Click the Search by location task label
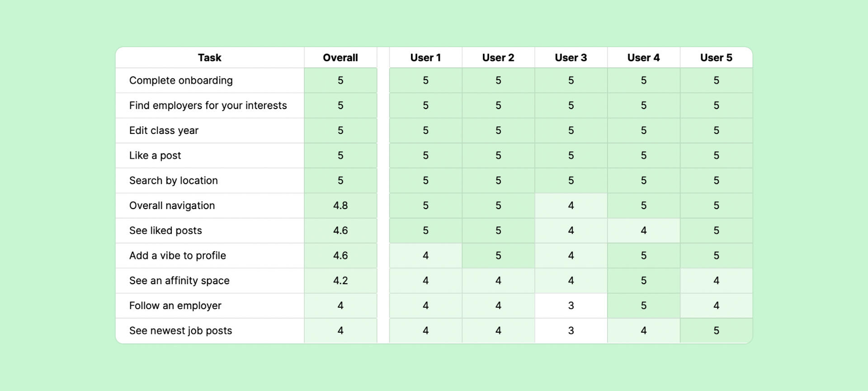The width and height of the screenshot is (868, 391). click(174, 181)
